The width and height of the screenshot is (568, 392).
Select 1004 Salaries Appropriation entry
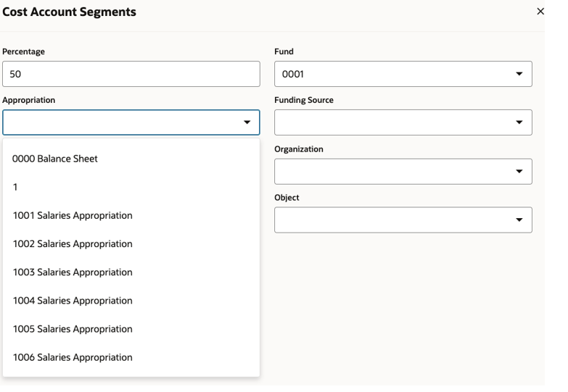[73, 300]
